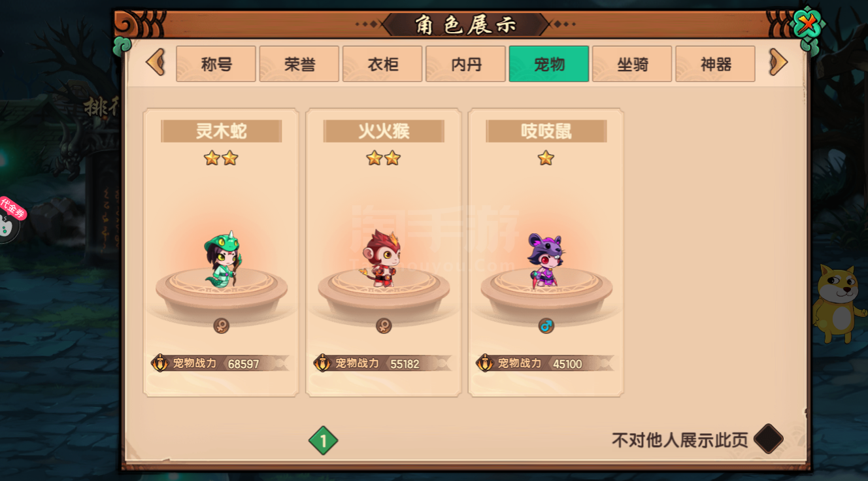Select the 衣柜 tab
Viewport: 868px width, 481px height.
[382, 64]
